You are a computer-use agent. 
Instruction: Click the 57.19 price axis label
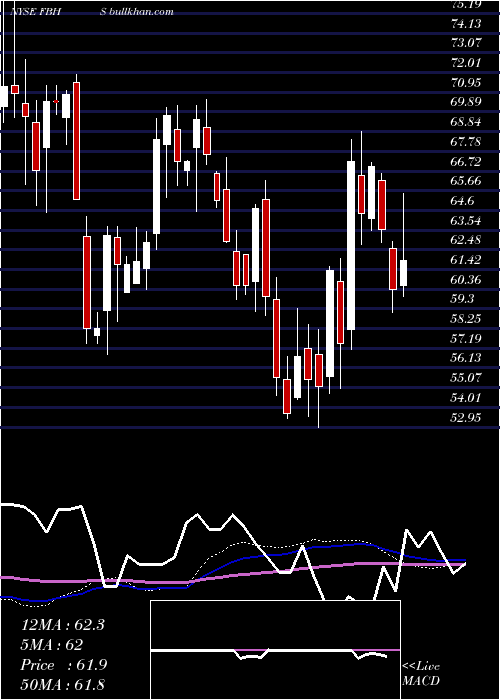[467, 338]
